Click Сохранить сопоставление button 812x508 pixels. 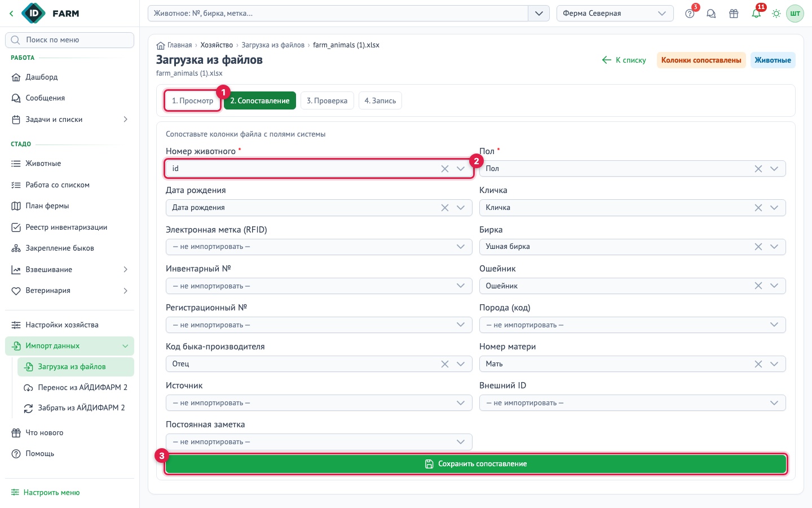(x=476, y=464)
